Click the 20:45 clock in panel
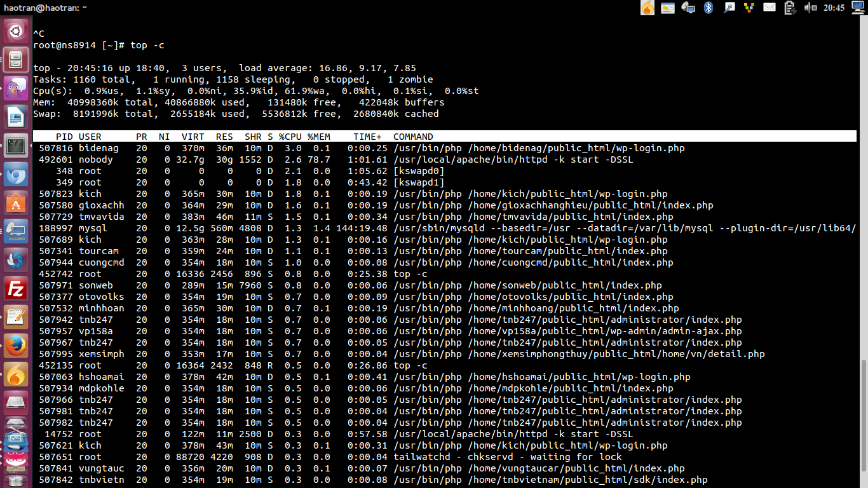Screen dimensions: 868x488 click(x=834, y=8)
